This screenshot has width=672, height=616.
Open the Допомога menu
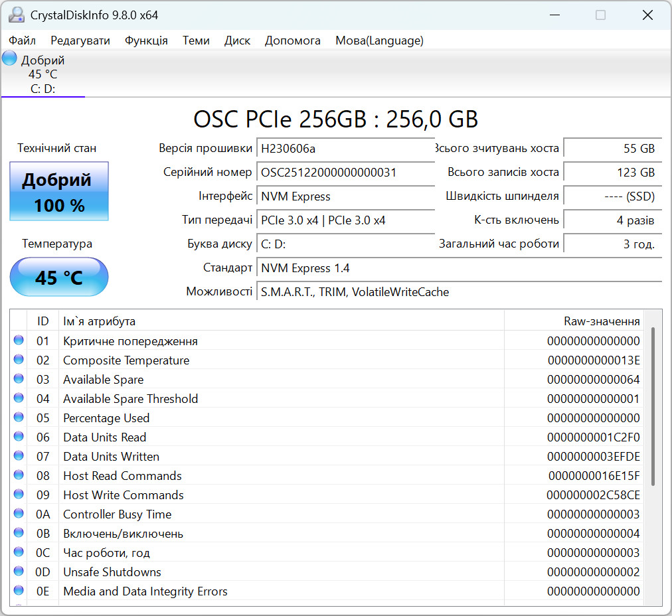[x=292, y=40]
